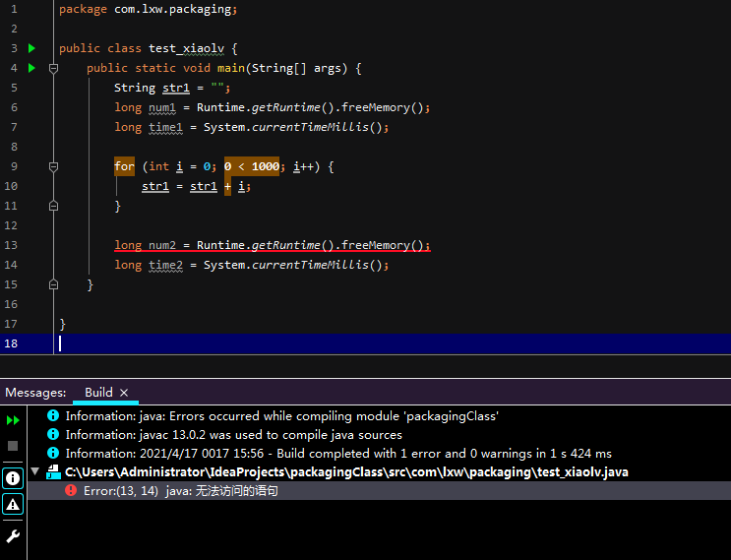Open build settings wrench icon
The width and height of the screenshot is (731, 560).
(13, 536)
